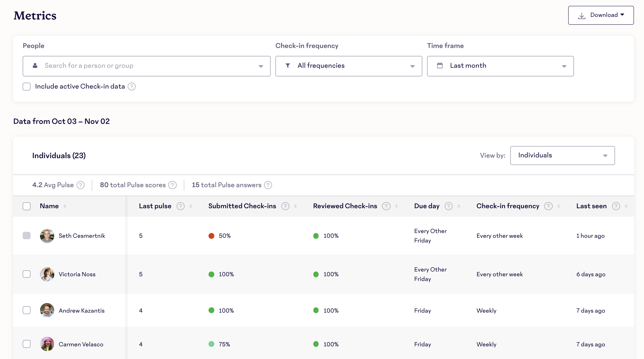The width and height of the screenshot is (644, 359).
Task: Click Victoria Noss's name
Action: click(x=77, y=274)
